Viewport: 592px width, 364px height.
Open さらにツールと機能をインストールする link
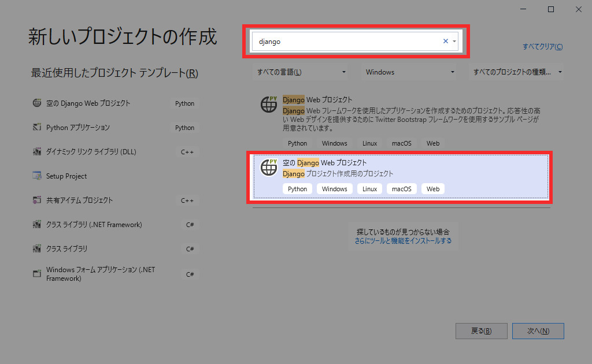[403, 240]
